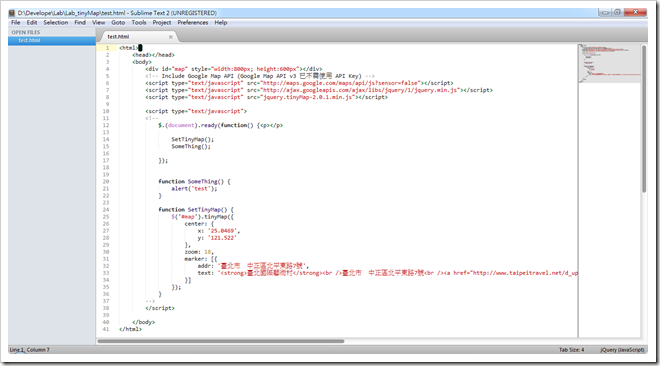Open the Selection menu
Screen dimensions: 660x366
tap(56, 22)
